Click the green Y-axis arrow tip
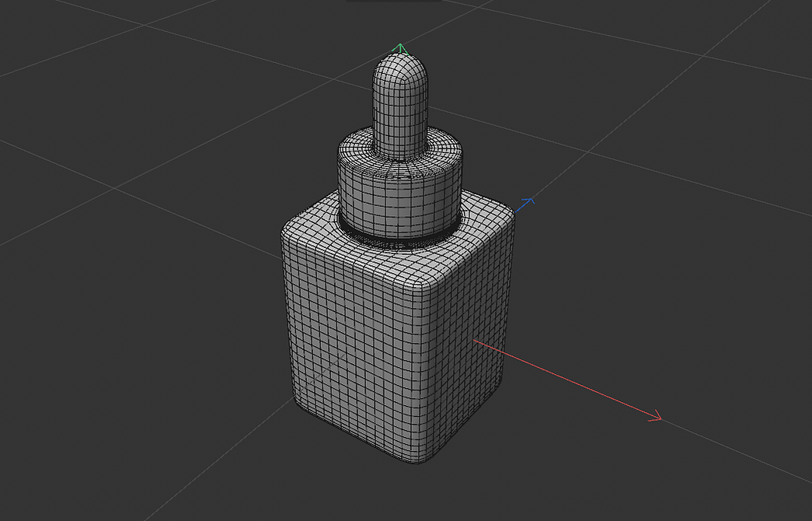812x521 pixels. (400, 49)
